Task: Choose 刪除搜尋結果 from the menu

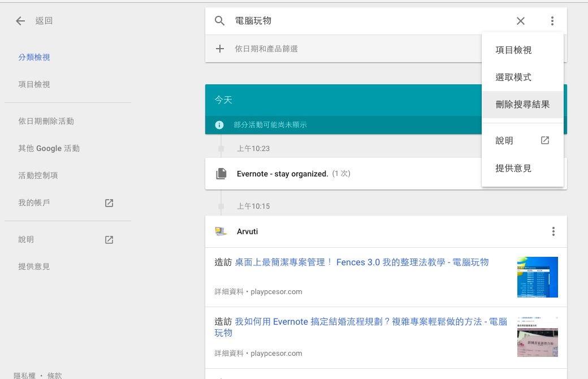Action: click(x=523, y=104)
